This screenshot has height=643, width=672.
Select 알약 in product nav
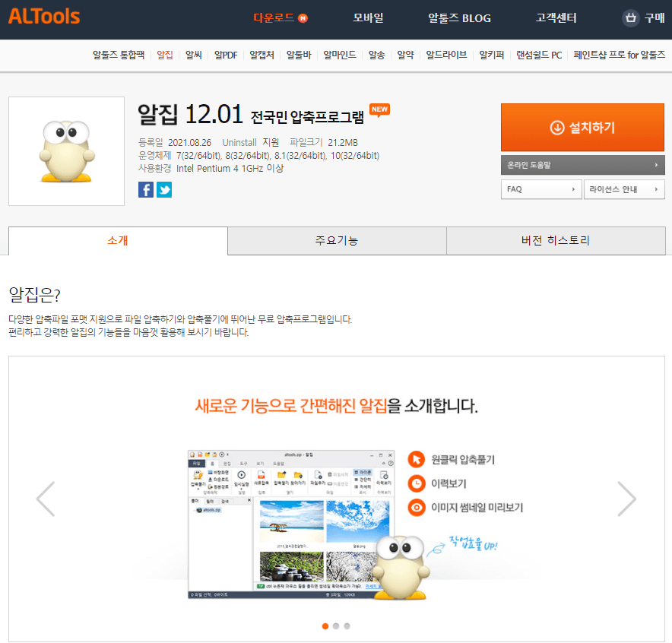[x=405, y=55]
